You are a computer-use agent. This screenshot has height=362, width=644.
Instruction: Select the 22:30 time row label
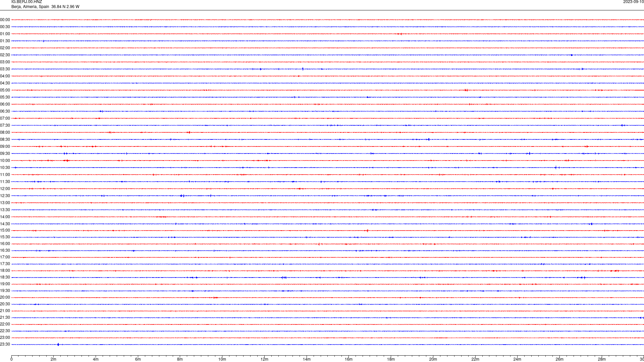(x=5, y=331)
